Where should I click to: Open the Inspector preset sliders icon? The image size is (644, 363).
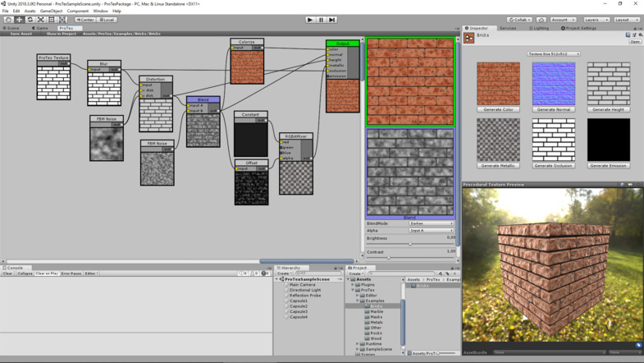tap(634, 35)
